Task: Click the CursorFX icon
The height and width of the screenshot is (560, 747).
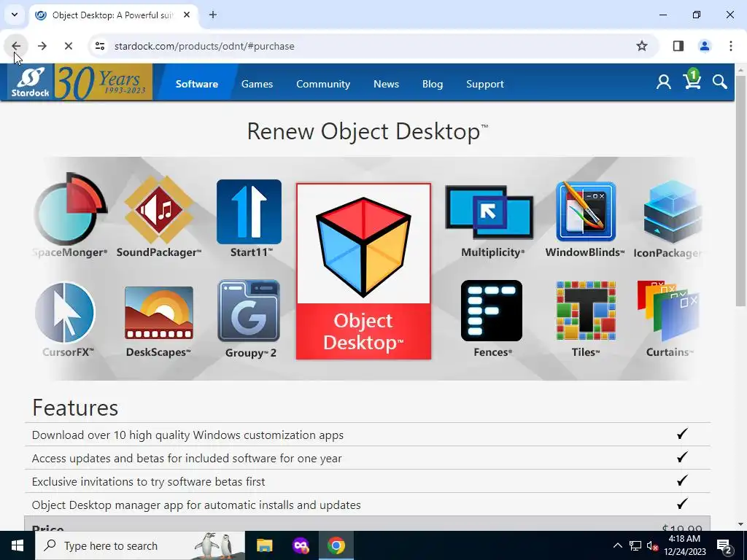Action: (x=65, y=312)
